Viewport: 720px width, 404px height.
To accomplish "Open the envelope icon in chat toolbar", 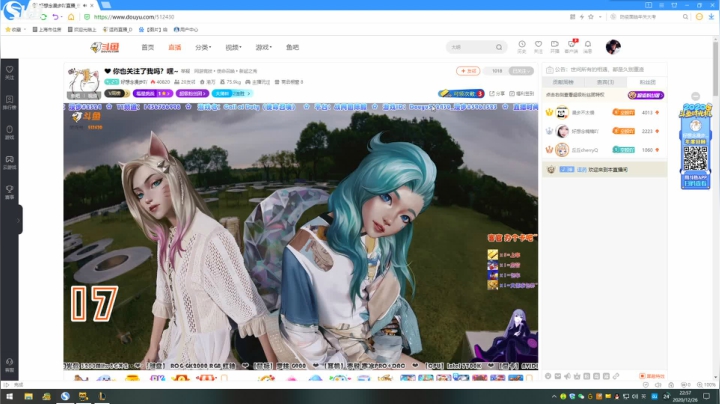I will 557,376.
